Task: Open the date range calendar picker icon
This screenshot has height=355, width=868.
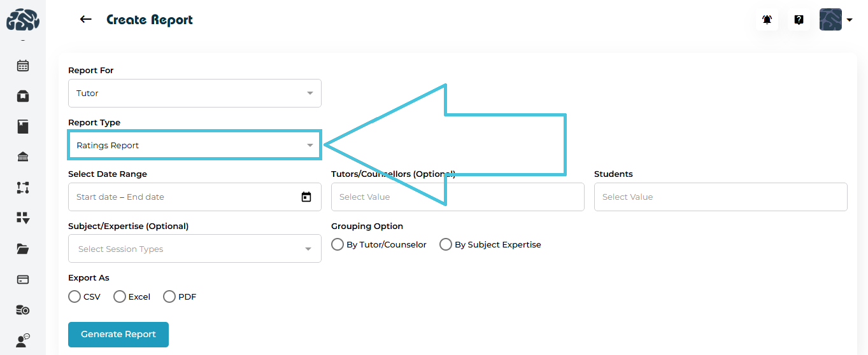Action: point(306,197)
